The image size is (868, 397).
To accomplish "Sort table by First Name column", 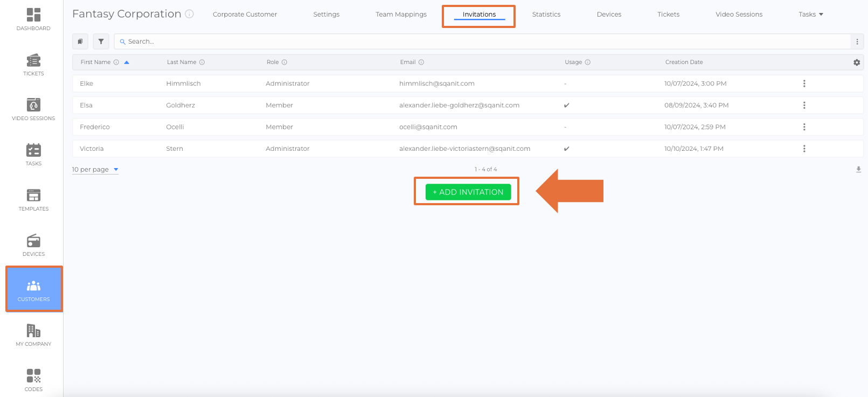I will (x=96, y=62).
